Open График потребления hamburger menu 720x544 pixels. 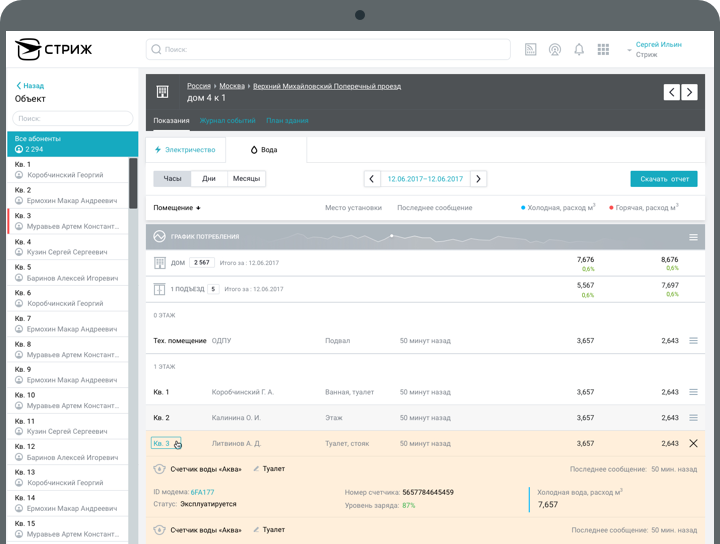tap(693, 237)
